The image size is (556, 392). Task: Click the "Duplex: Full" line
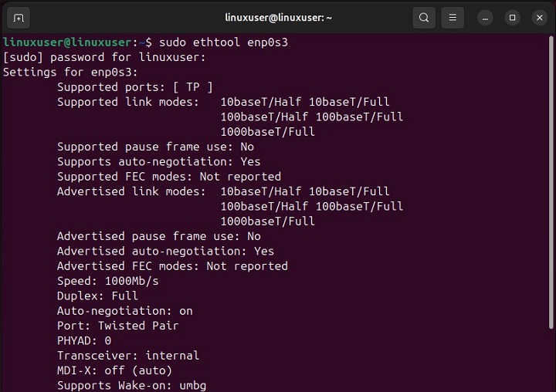coord(97,296)
